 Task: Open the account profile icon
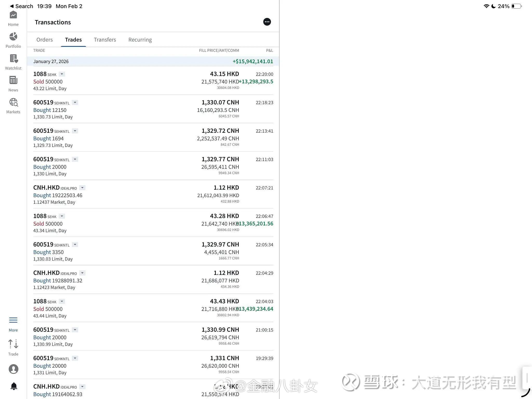tap(14, 369)
